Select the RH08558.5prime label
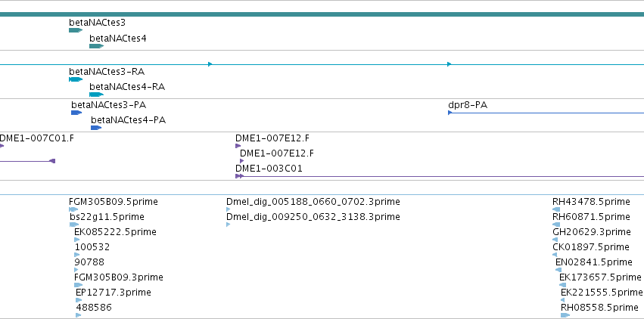 pos(599,308)
